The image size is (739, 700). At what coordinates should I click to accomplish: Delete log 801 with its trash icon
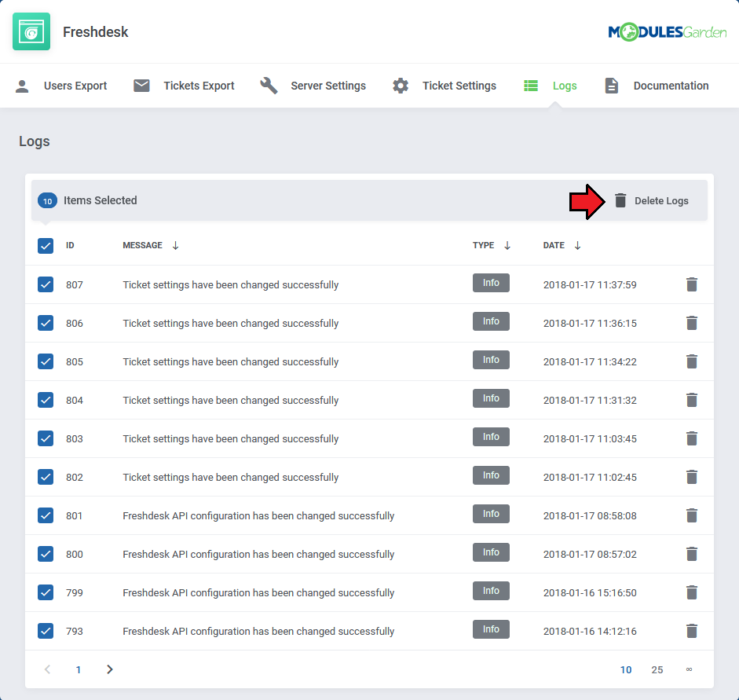(691, 515)
